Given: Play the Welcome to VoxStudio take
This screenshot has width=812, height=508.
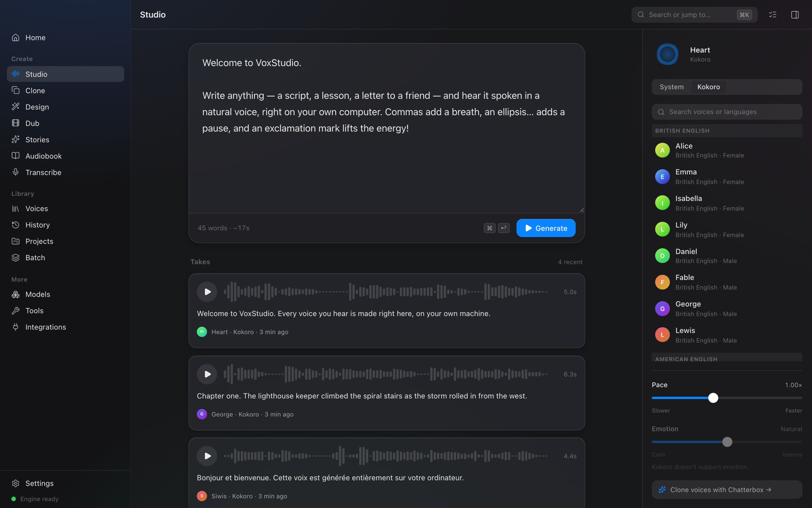Looking at the screenshot, I should tap(207, 292).
